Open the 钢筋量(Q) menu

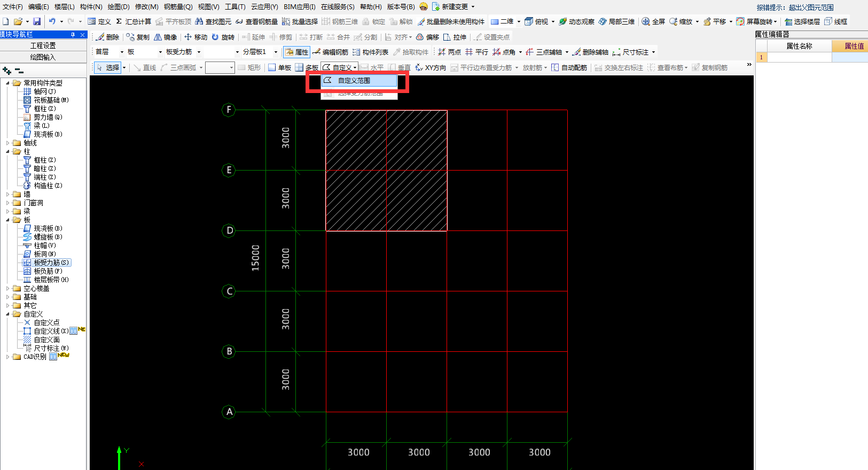[178, 7]
